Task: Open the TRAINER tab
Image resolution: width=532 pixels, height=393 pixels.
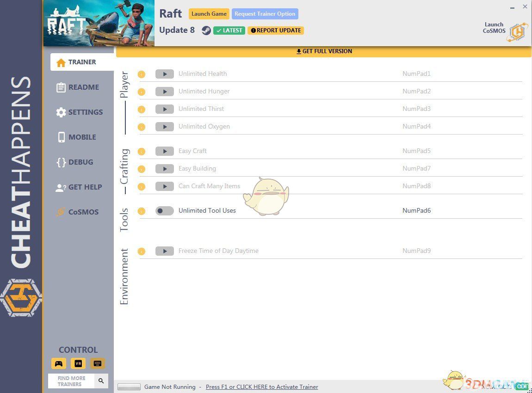Action: click(82, 62)
